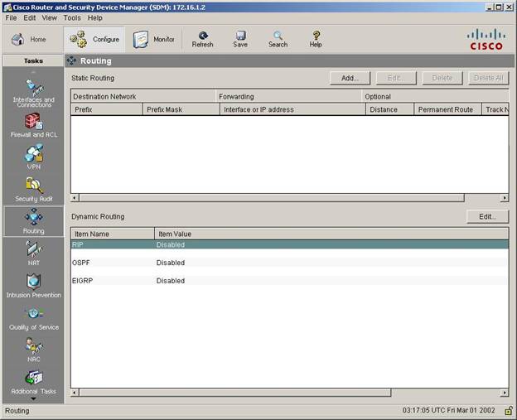Minimize the SDM window
The width and height of the screenshot is (517, 420).
click(490, 7)
